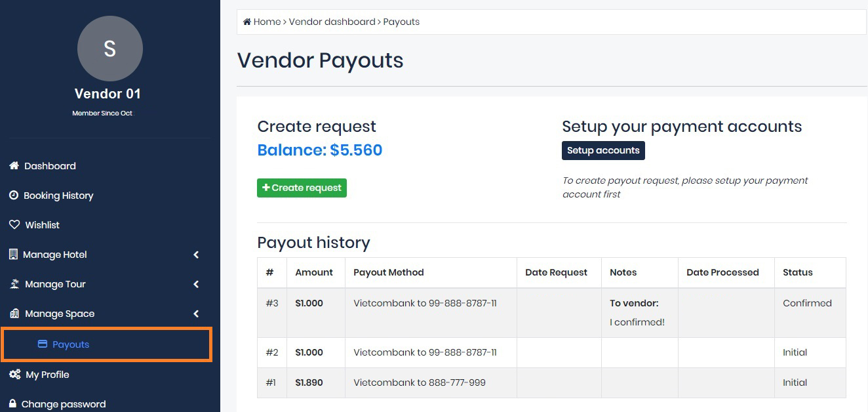Select payout row #3 with Confirmed status
This screenshot has width=868, height=412.
[x=551, y=312]
